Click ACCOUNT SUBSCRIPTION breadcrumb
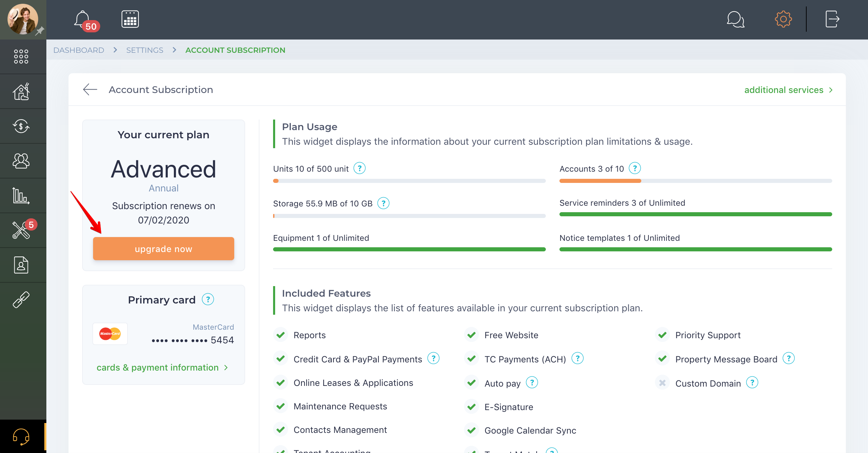 [x=235, y=50]
